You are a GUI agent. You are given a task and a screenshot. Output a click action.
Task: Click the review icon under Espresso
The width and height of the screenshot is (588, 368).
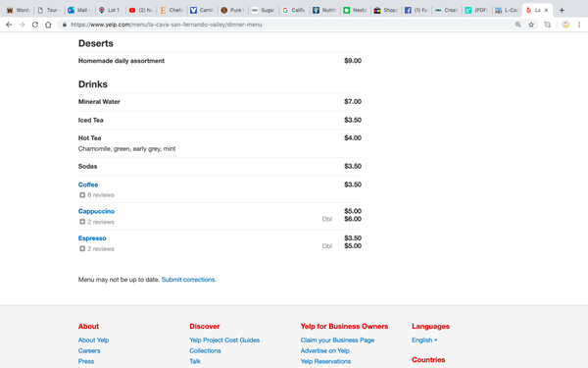click(x=82, y=249)
